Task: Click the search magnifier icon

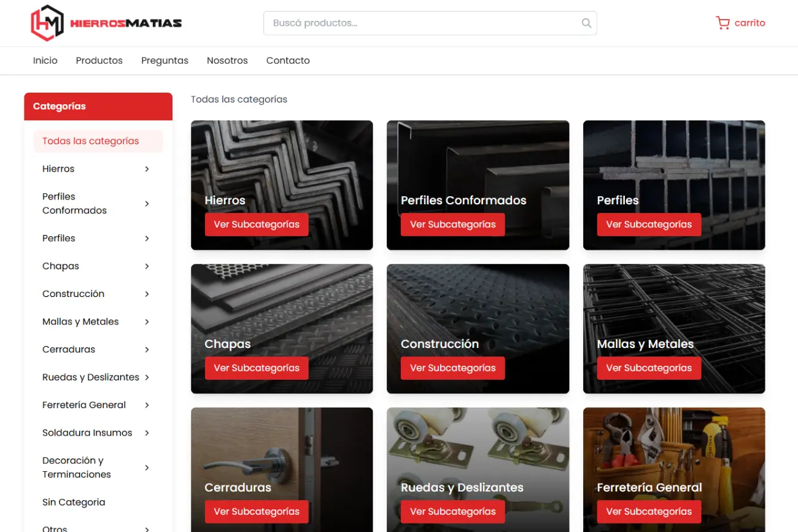Action: [x=586, y=23]
